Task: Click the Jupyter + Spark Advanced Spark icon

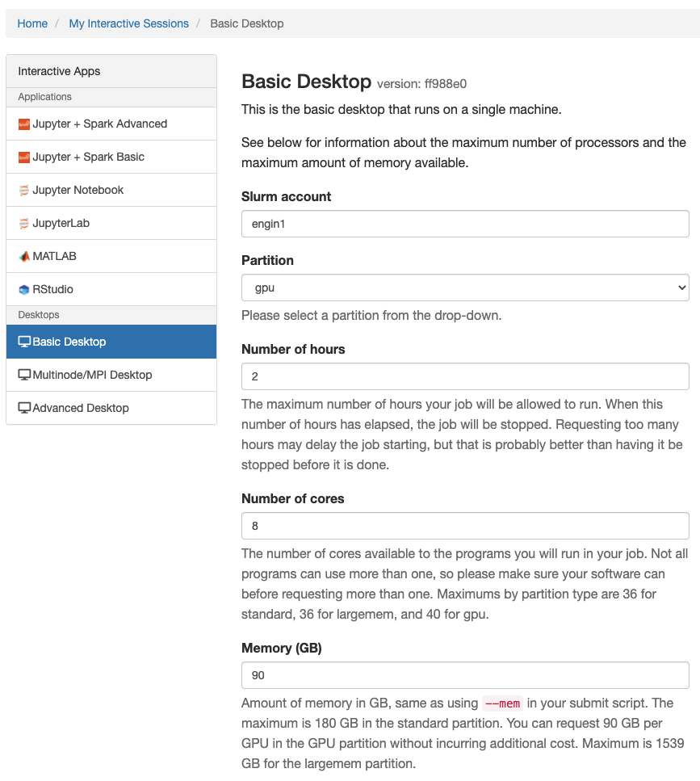Action: coord(24,124)
